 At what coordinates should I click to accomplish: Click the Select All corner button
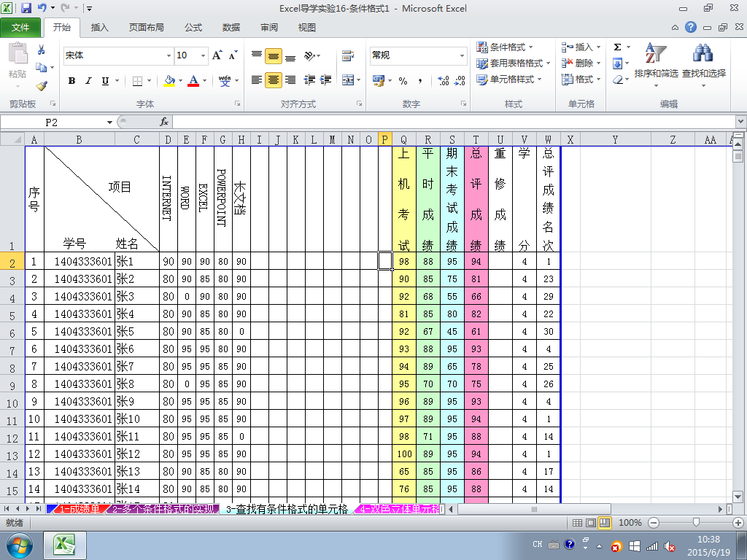click(12, 139)
